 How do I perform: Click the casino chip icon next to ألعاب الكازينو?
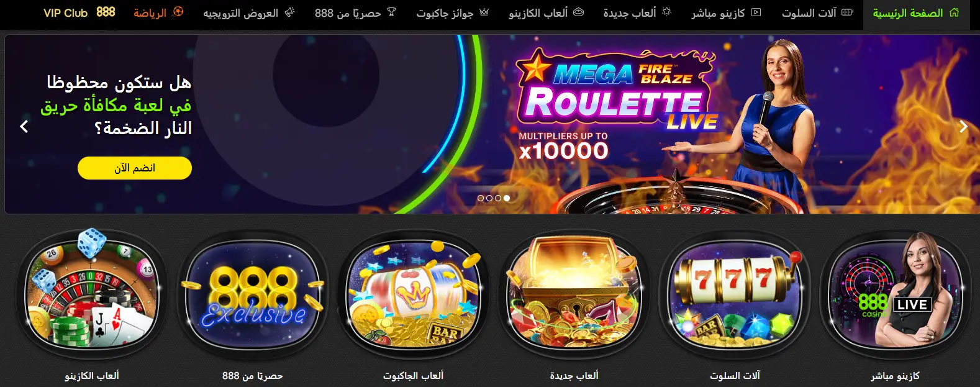[578, 12]
